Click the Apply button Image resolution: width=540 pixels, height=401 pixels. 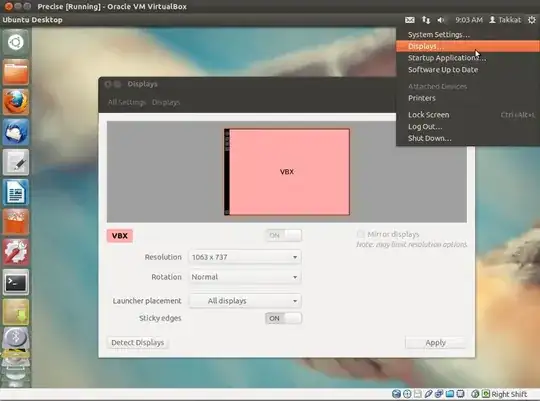pyautogui.click(x=435, y=343)
